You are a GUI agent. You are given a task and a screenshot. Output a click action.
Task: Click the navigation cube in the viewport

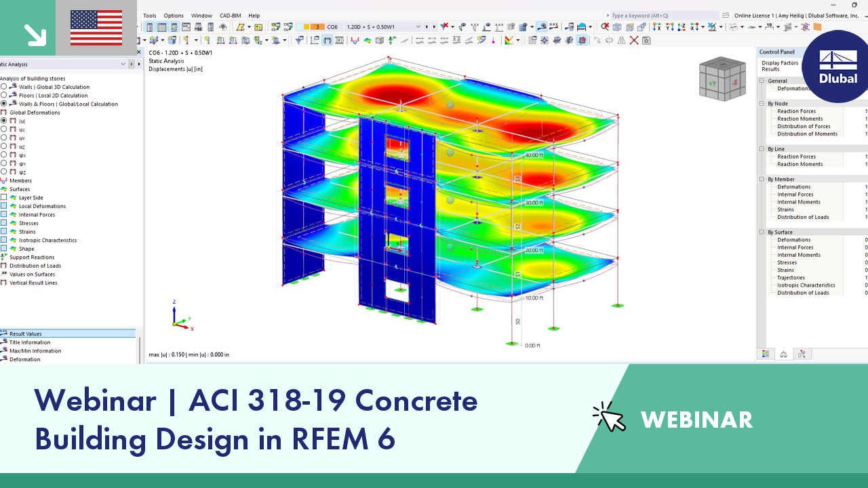pyautogui.click(x=722, y=79)
